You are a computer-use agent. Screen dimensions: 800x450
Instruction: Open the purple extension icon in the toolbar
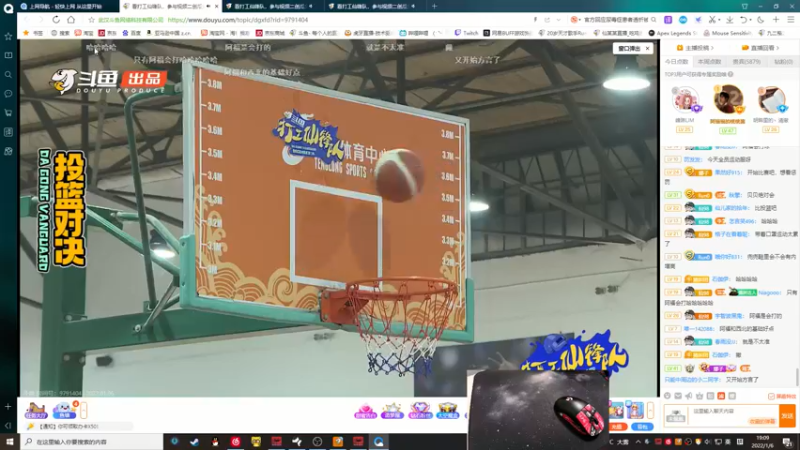[x=668, y=19]
